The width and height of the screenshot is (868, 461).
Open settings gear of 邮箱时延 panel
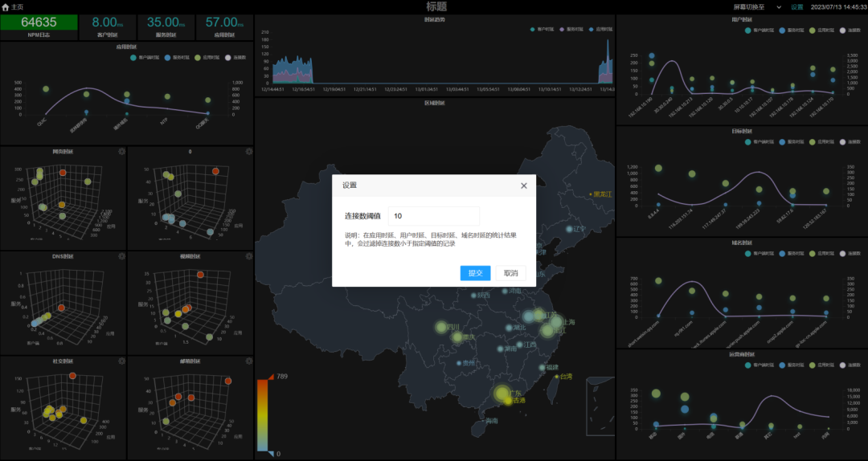point(249,361)
